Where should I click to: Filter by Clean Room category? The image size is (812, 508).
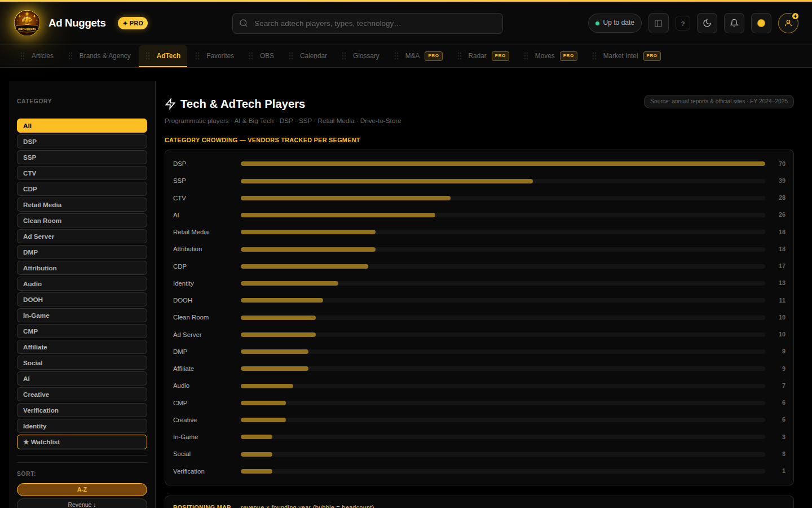point(82,221)
